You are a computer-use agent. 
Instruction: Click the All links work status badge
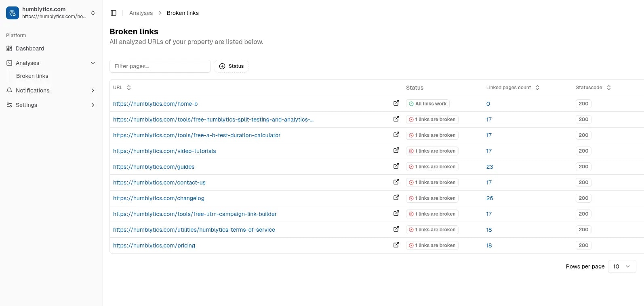[x=428, y=104]
